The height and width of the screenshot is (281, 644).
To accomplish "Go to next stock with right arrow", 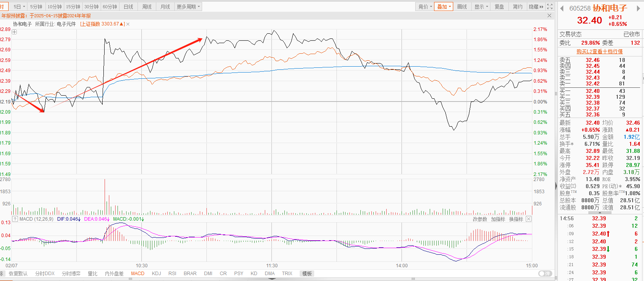I will pos(638,8).
